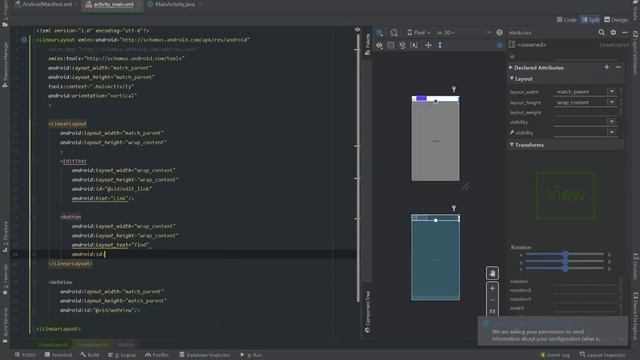This screenshot has width=640, height=360.
Task: Collapse the Layout section
Action: (511, 78)
